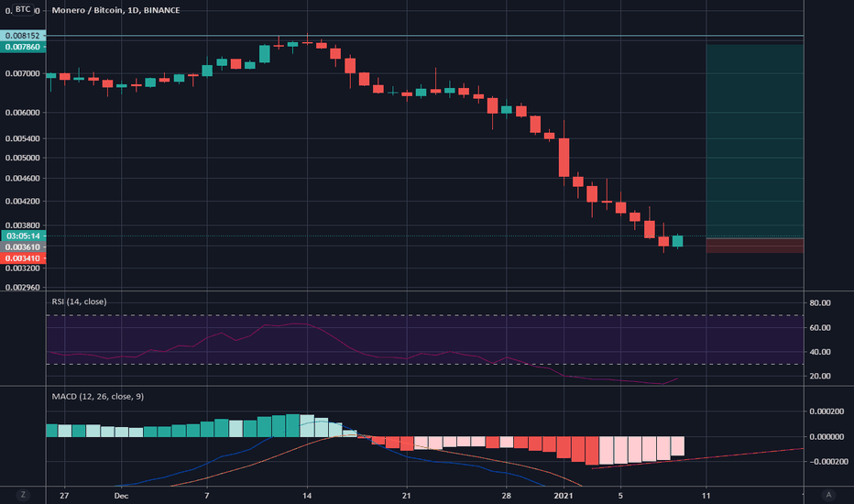Click the 0.005000 price axis label

click(23, 158)
